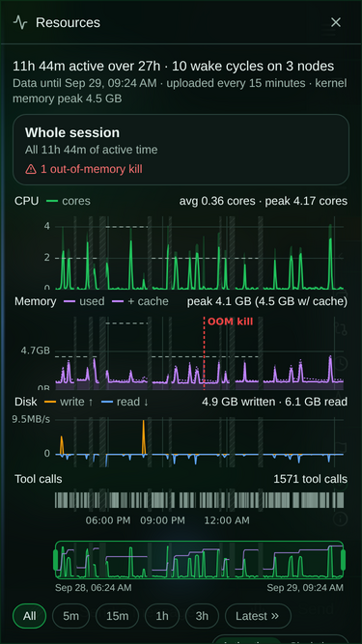
Task: Click the Tool calls activity strip
Action: pos(200,500)
